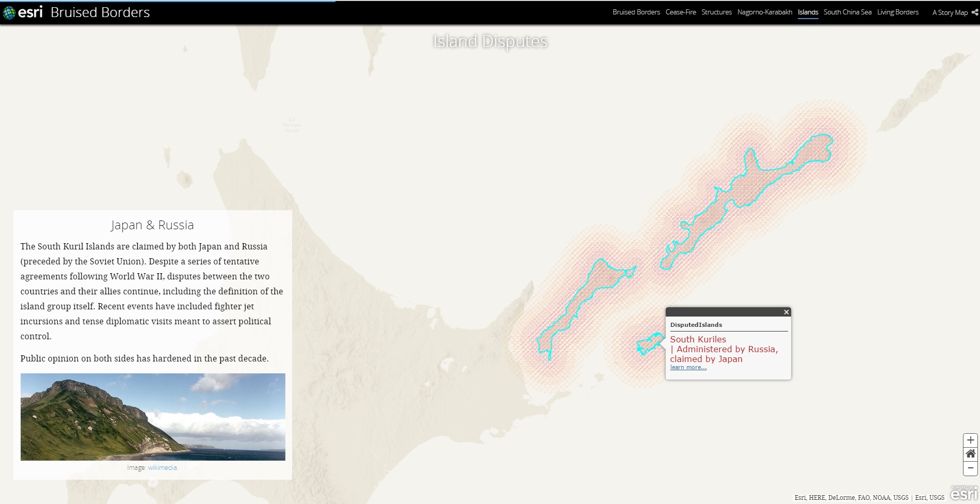980x504 pixels.
Task: Open the wikimedia image credit link
Action: (x=163, y=467)
